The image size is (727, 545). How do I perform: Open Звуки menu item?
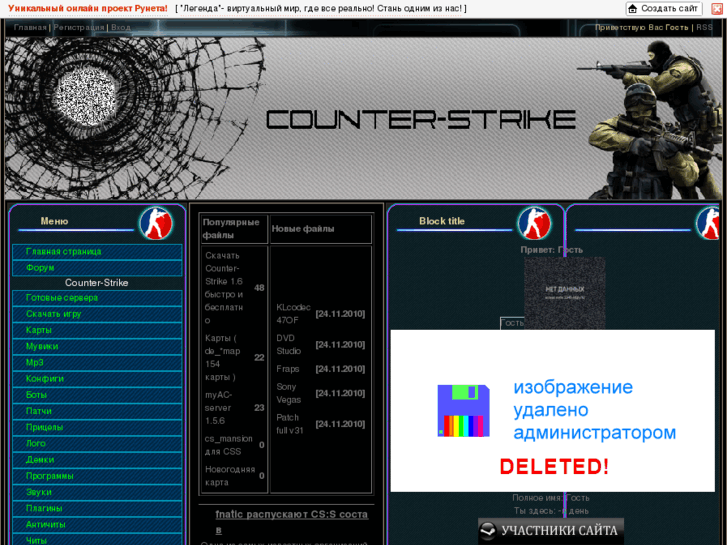pos(97,493)
